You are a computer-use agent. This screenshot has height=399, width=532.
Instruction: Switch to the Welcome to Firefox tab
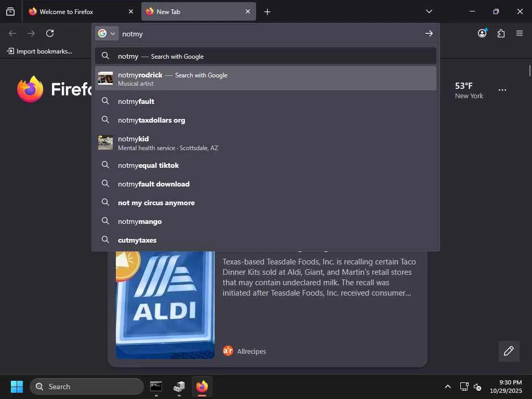pos(81,11)
